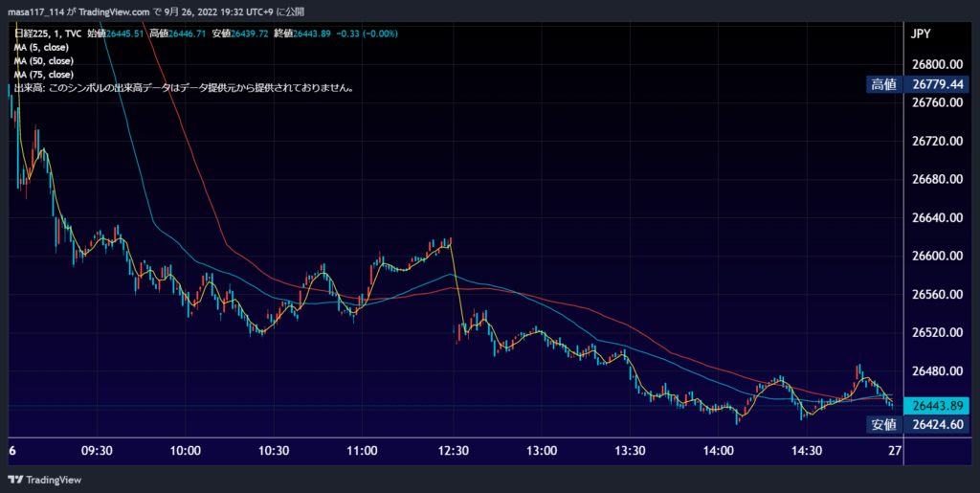Click the 13:00 time axis label
The image size is (980, 493).
(x=542, y=451)
